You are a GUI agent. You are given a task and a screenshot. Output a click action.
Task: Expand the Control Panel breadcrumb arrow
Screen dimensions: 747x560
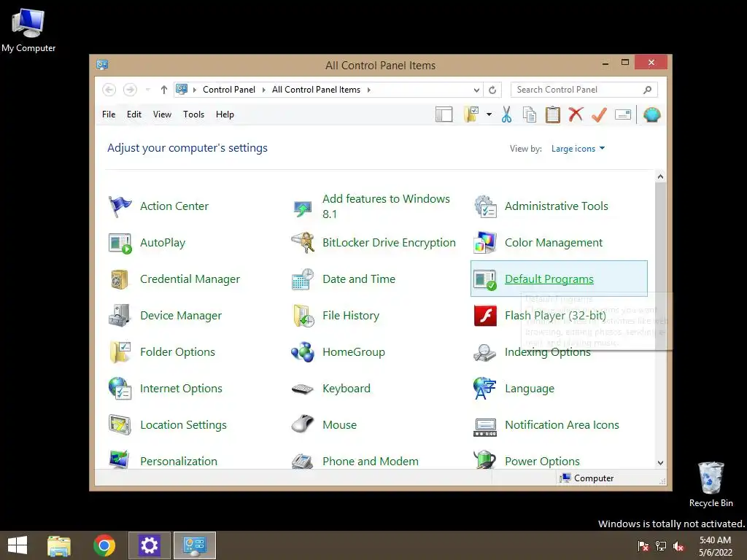263,90
